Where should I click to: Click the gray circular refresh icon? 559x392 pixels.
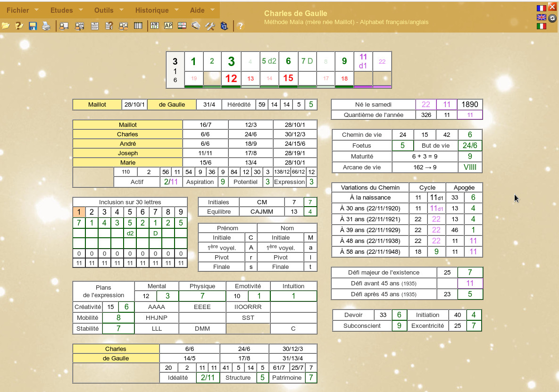552,18
